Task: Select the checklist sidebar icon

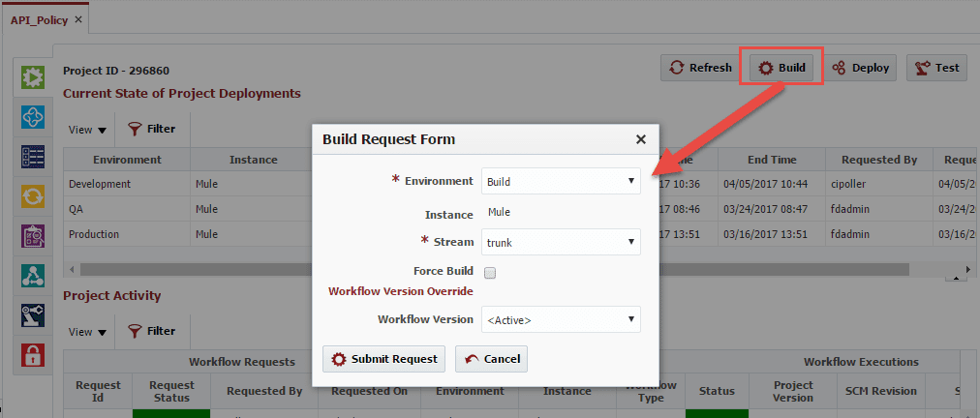Action: point(33,157)
